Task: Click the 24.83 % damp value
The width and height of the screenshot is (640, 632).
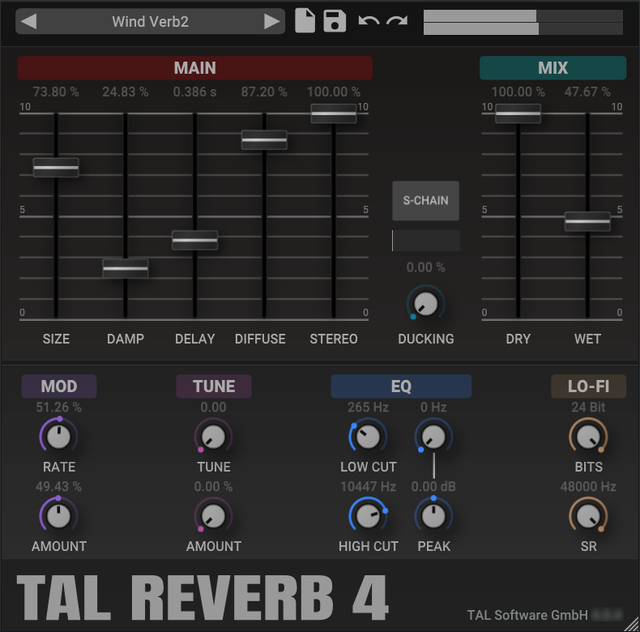Action: (x=125, y=91)
